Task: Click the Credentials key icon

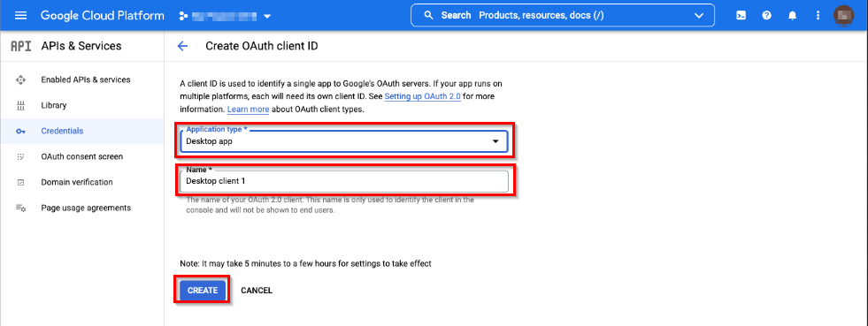Action: coord(21,131)
